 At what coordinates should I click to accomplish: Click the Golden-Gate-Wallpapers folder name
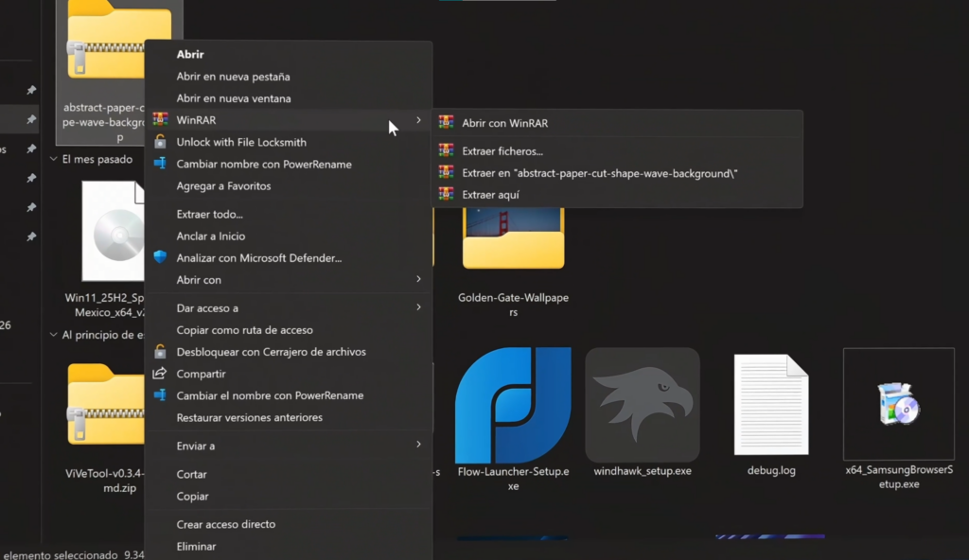pyautogui.click(x=514, y=305)
